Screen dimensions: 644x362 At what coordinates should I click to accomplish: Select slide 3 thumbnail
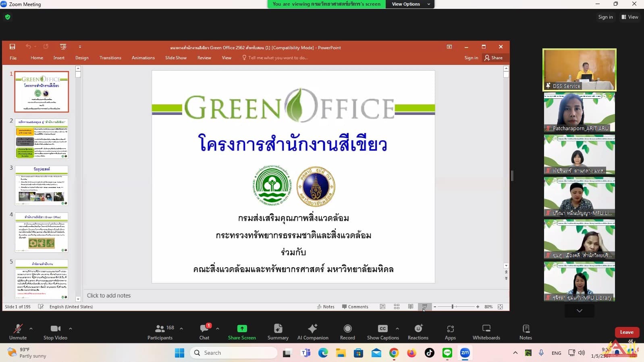coord(42,185)
